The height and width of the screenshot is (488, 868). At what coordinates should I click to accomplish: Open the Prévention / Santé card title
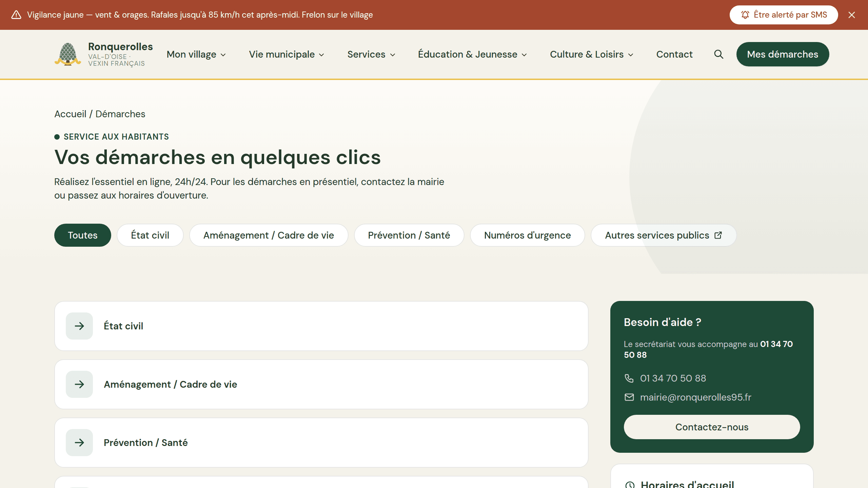pos(145,443)
